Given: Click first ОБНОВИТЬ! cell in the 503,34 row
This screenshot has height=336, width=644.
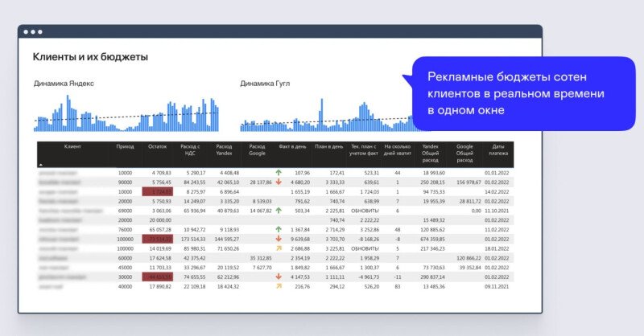Looking at the screenshot, I should (x=364, y=211).
